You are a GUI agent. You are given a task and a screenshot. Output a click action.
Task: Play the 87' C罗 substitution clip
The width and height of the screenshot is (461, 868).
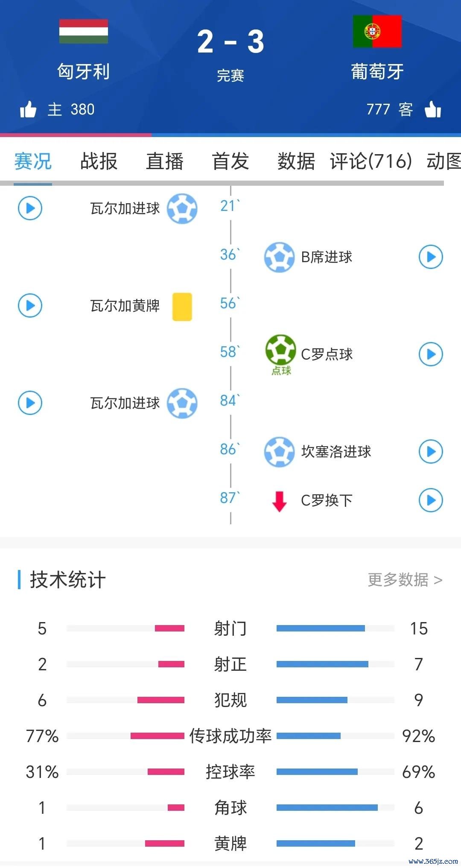point(431,500)
